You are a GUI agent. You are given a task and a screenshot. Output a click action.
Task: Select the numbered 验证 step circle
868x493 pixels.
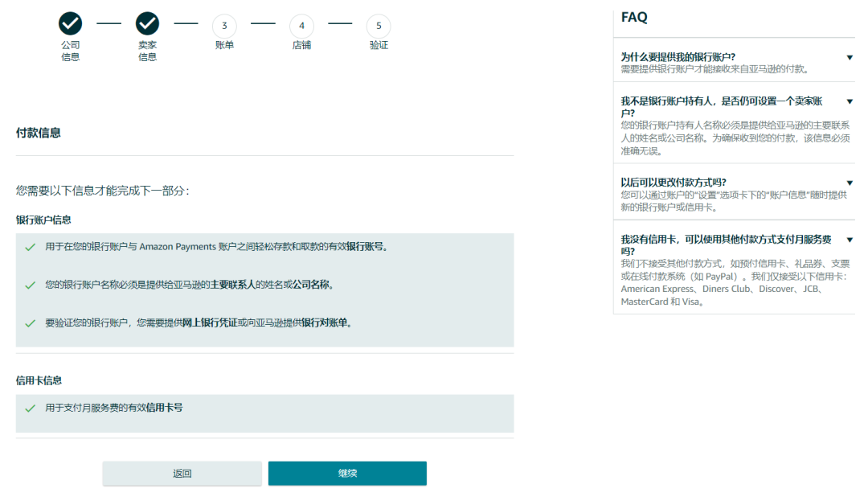click(379, 25)
